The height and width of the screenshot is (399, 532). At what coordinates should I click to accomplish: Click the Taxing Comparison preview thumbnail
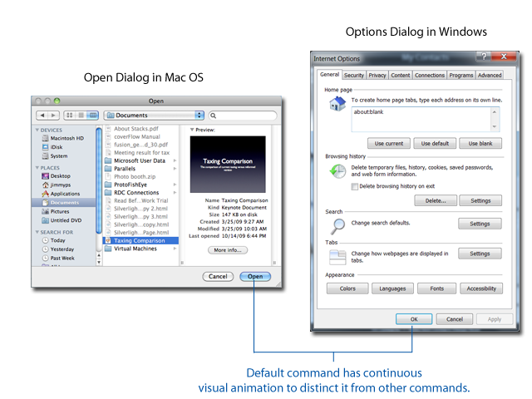(228, 165)
